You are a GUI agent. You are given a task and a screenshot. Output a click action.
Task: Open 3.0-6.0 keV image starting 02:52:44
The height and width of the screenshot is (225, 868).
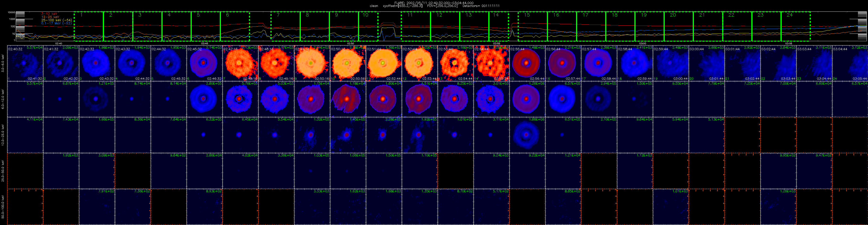click(420, 63)
